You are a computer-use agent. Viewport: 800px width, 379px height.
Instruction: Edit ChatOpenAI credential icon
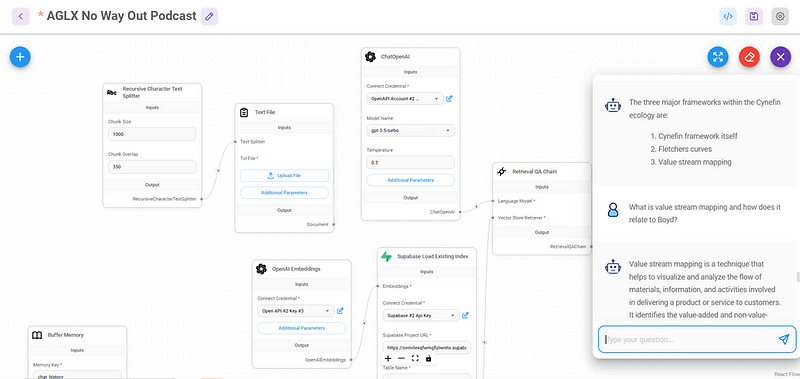pyautogui.click(x=449, y=98)
